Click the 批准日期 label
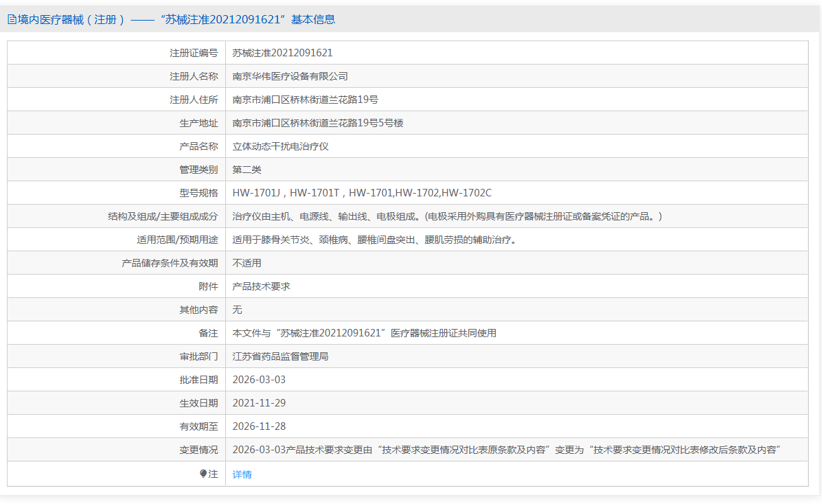Viewport: 822px width, 504px height. pos(198,380)
